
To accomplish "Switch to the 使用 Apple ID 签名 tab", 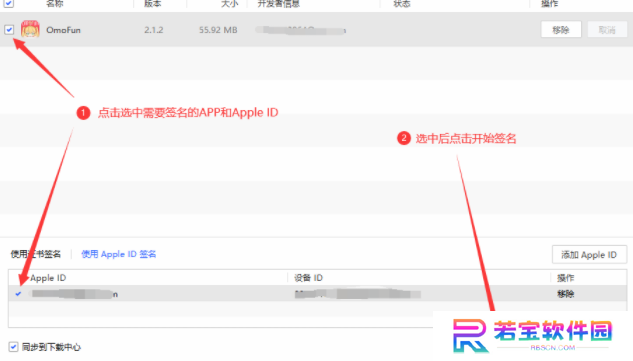I will coord(119,254).
